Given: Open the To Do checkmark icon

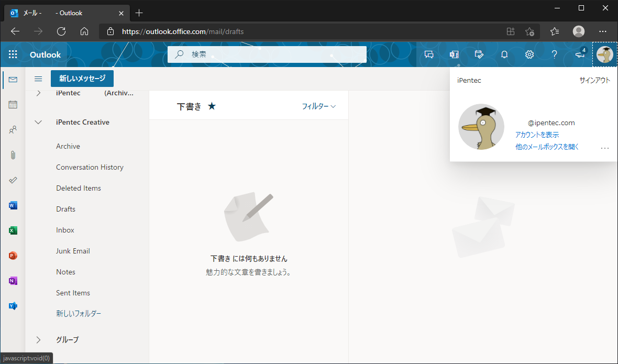Looking at the screenshot, I should (x=13, y=180).
